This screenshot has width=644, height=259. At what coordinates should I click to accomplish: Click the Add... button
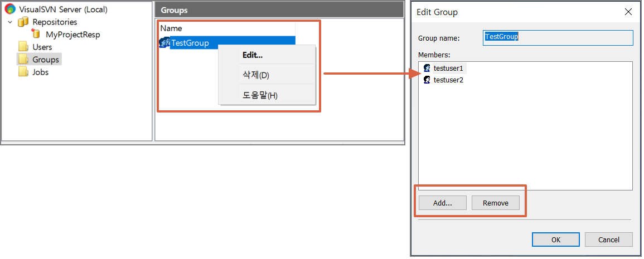[x=442, y=203]
